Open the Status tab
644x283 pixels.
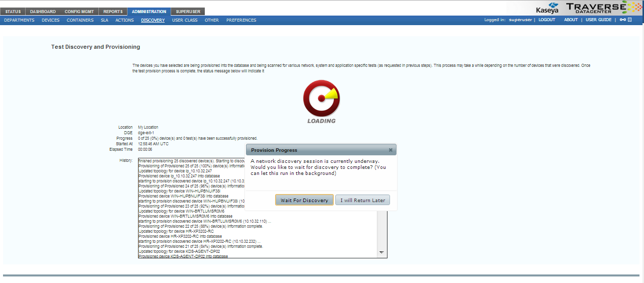click(13, 12)
